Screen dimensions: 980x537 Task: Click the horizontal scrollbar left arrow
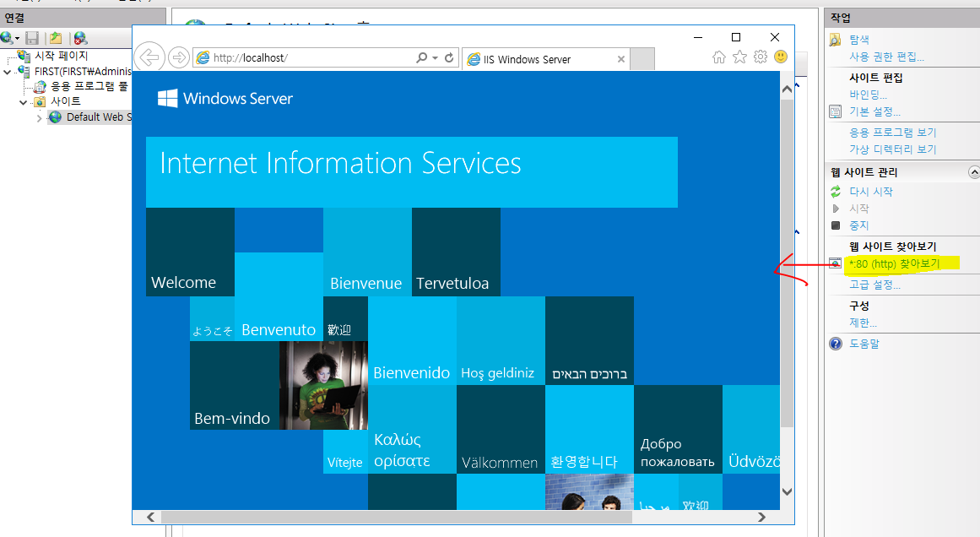(150, 517)
